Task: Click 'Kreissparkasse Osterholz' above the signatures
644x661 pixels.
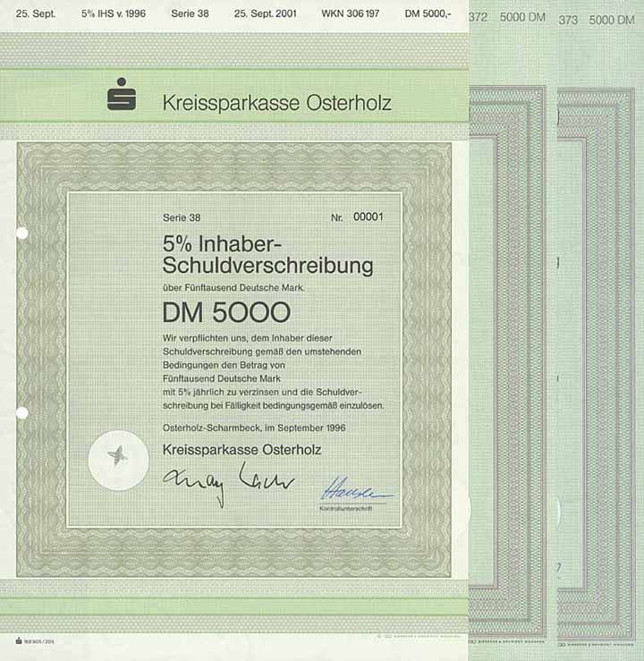Action: [241, 450]
